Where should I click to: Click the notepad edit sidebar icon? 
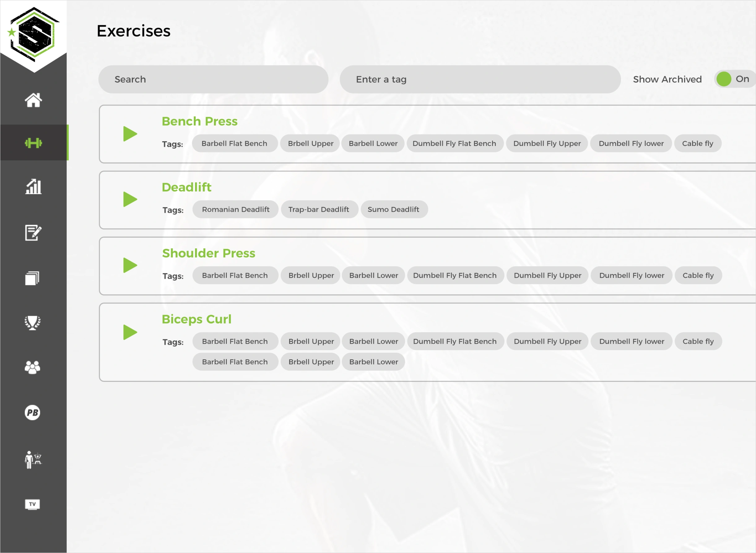[33, 232]
